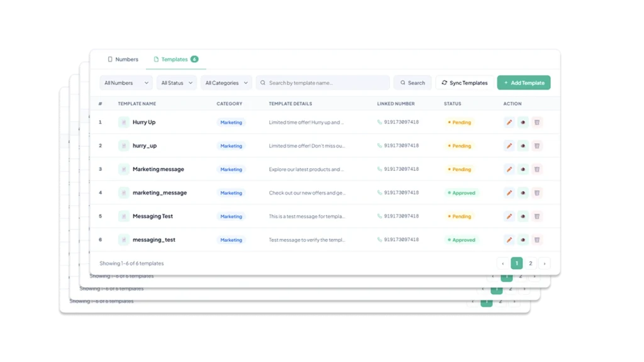Edit the messaging_test template

pyautogui.click(x=509, y=240)
